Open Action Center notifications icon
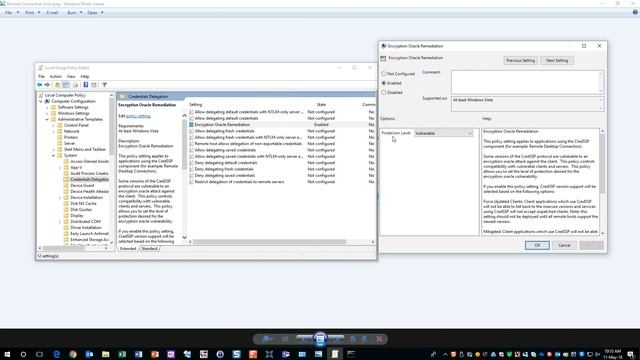640x360 pixels. [x=631, y=354]
